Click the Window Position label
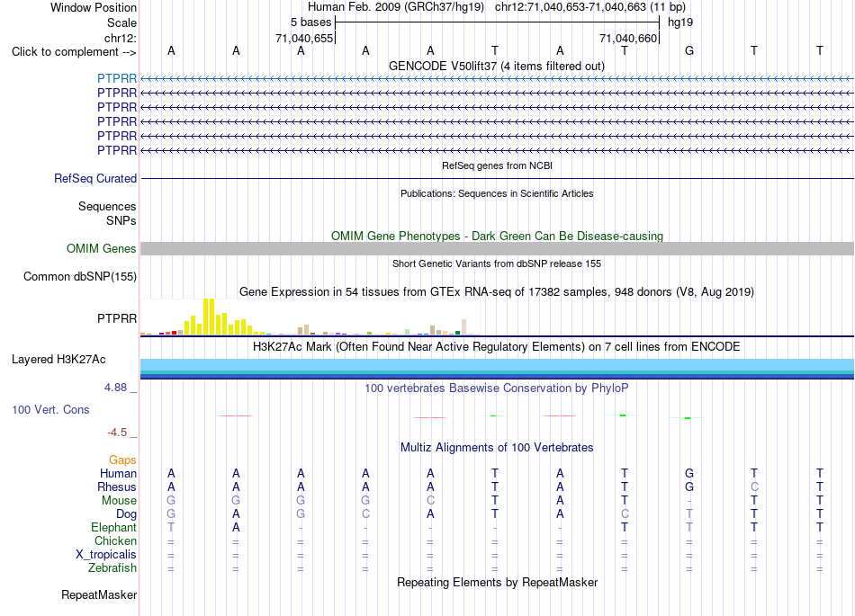The image size is (855, 616). (94, 7)
